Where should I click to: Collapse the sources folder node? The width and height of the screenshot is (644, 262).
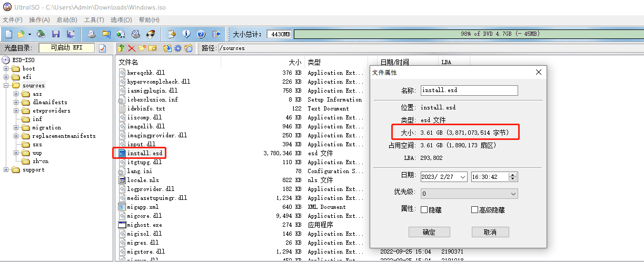tap(6, 85)
